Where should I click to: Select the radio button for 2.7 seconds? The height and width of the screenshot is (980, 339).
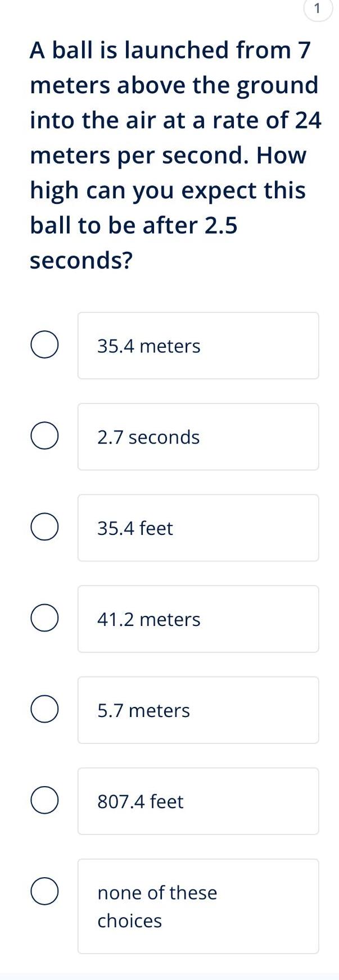(44, 436)
